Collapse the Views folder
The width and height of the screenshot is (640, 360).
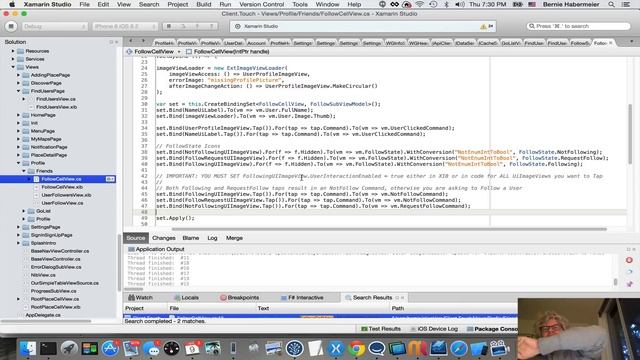13,67
